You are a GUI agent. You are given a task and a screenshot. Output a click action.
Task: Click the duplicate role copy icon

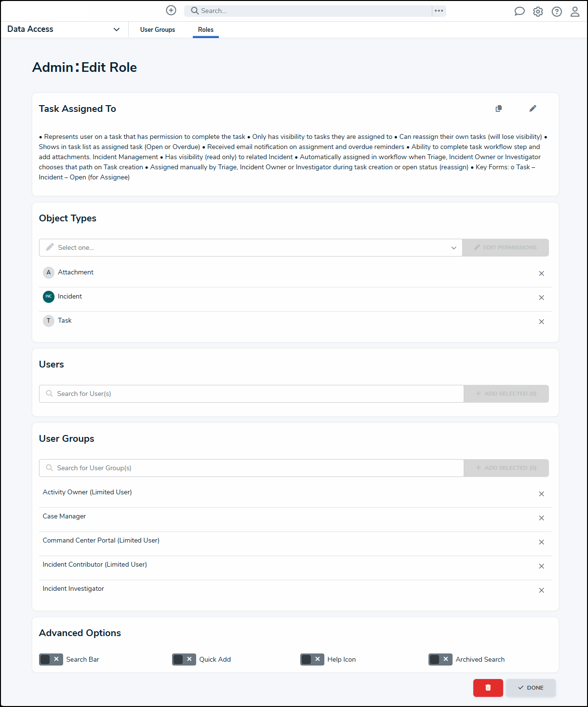499,109
